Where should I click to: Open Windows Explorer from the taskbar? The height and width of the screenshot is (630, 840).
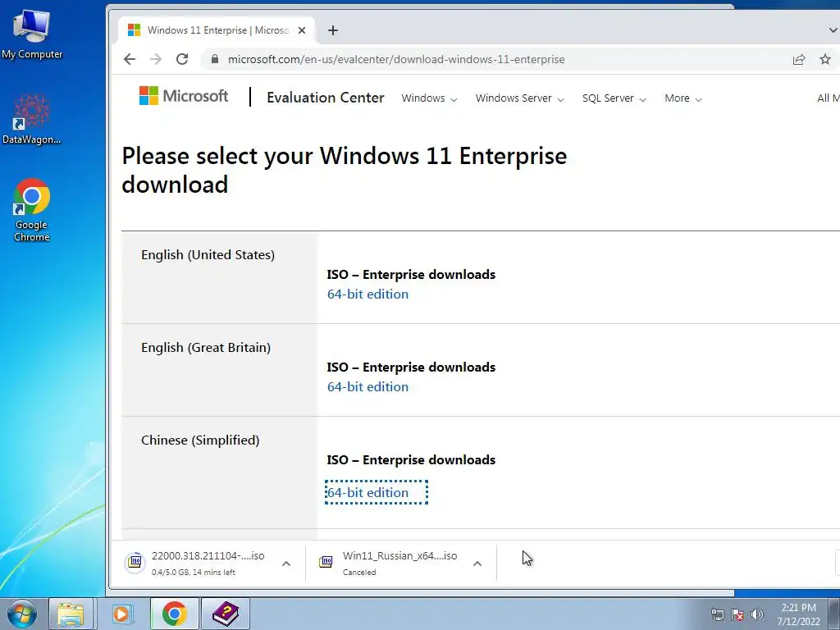click(x=71, y=614)
